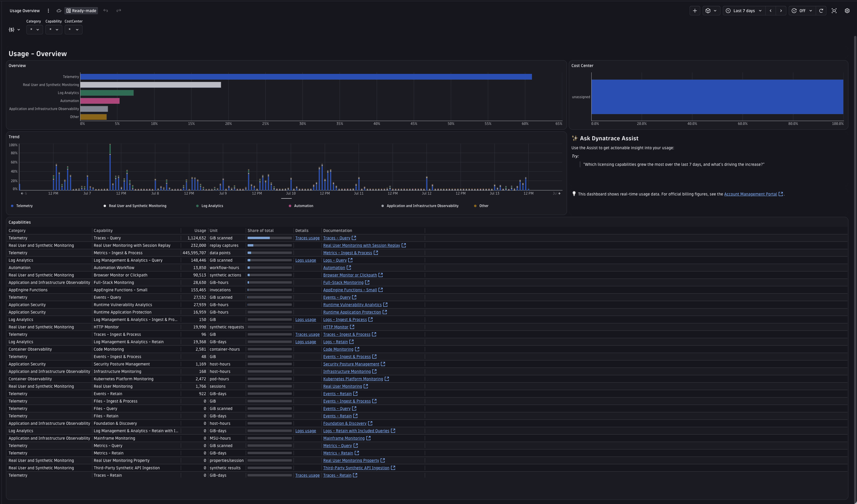Open the cube segment selector
The image size is (857, 504).
711,11
